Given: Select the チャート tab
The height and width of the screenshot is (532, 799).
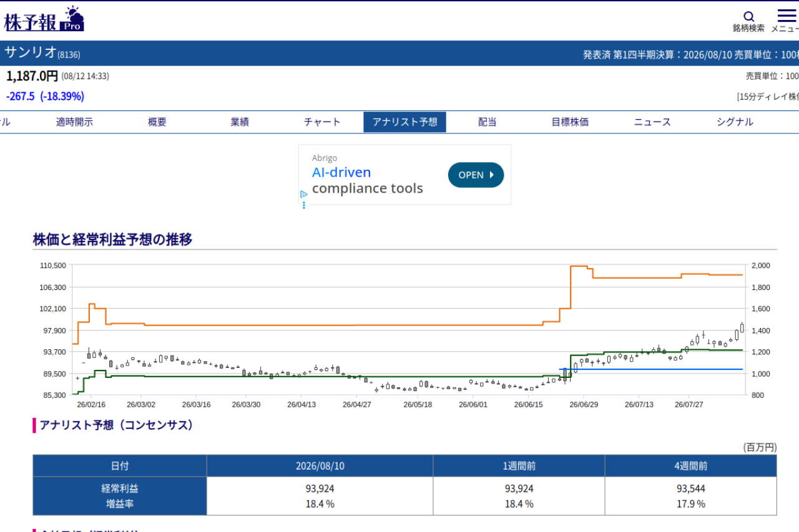Looking at the screenshot, I should [322, 122].
